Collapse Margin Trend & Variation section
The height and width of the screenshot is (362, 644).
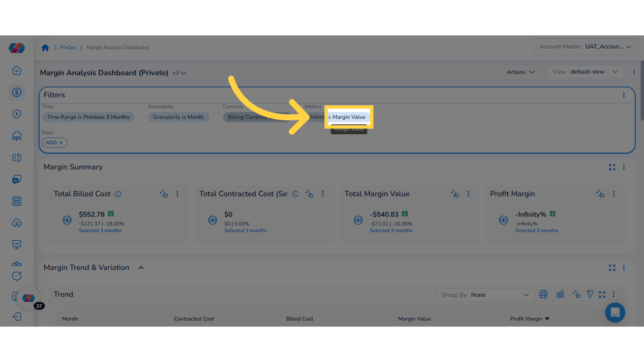click(141, 268)
